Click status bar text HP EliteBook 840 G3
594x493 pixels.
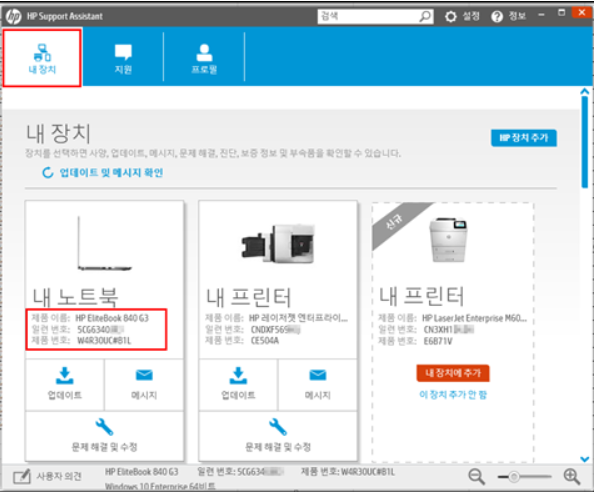[141, 472]
